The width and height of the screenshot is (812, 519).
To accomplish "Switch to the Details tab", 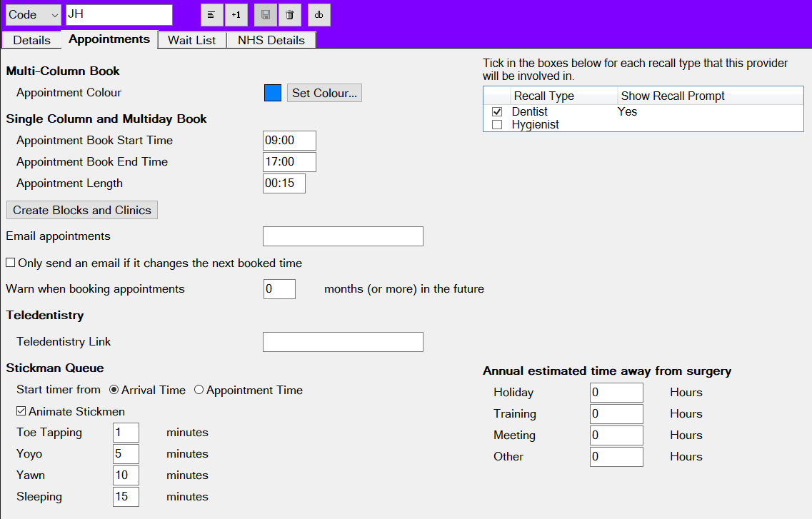I will (x=31, y=40).
